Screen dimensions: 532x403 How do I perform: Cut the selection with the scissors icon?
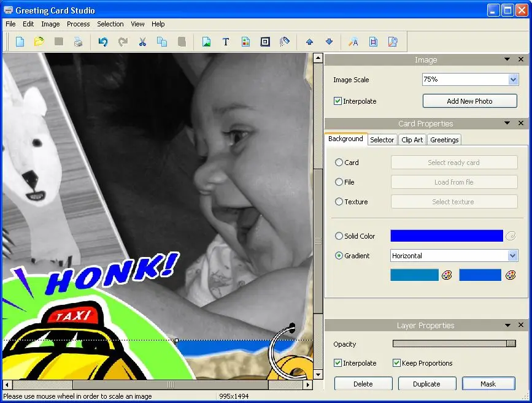click(142, 42)
